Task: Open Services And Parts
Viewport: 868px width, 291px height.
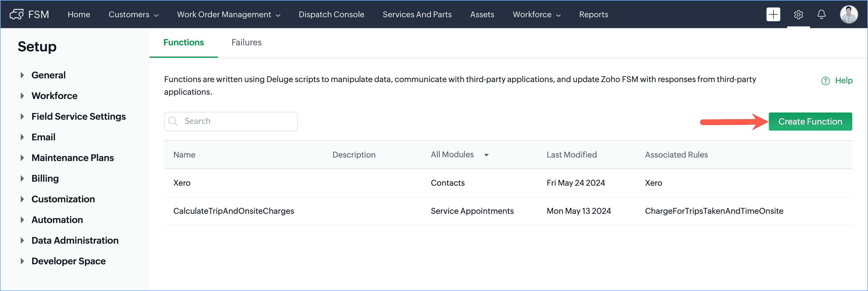Action: point(417,15)
